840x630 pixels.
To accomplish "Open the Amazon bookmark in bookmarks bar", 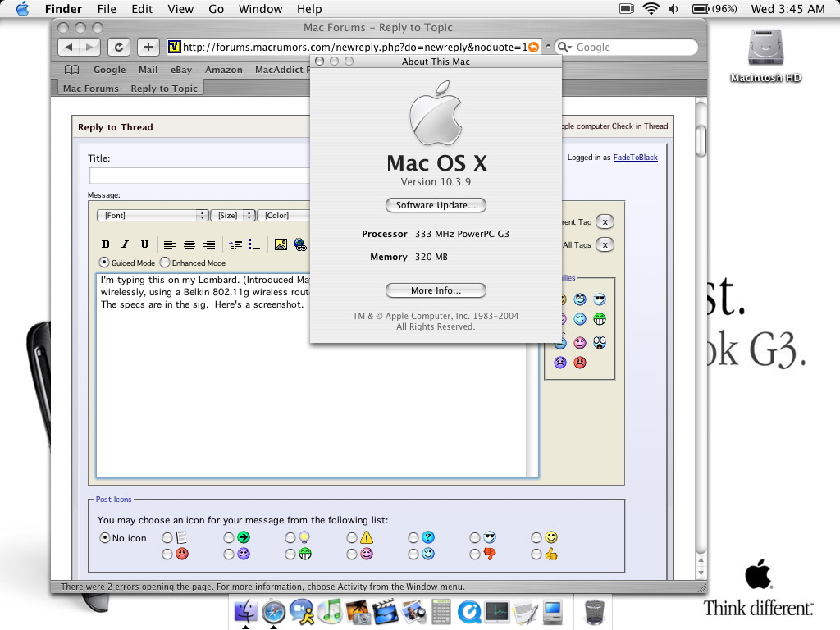I will [223, 70].
